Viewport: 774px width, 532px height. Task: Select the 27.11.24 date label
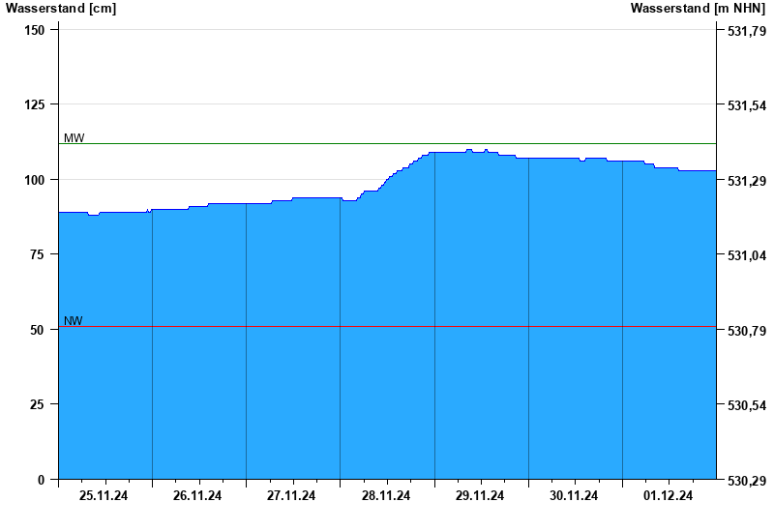(291, 495)
